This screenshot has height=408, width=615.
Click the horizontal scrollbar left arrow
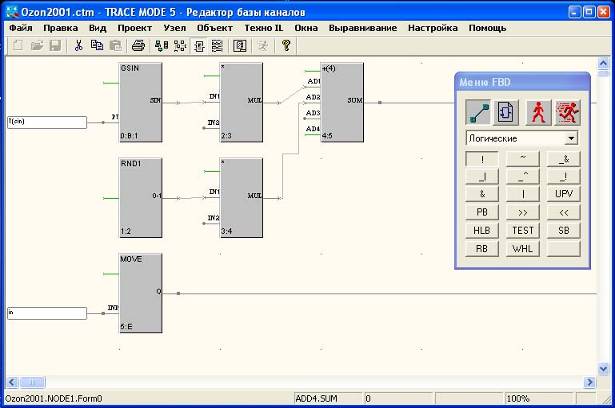pyautogui.click(x=12, y=382)
